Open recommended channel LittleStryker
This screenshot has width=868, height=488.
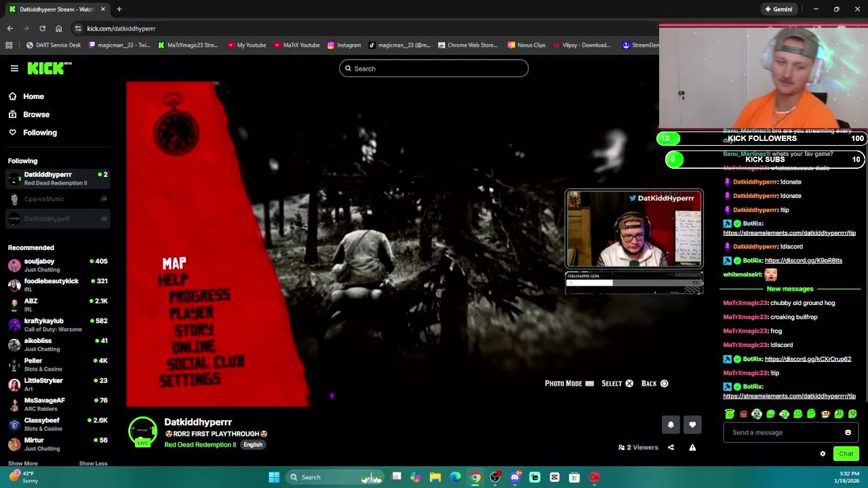click(x=58, y=384)
